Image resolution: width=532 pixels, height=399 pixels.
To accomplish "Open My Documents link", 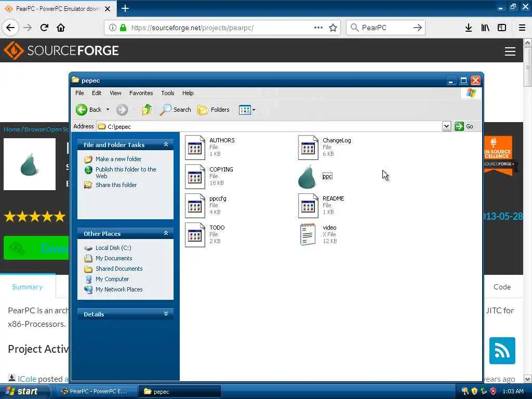I will [114, 258].
